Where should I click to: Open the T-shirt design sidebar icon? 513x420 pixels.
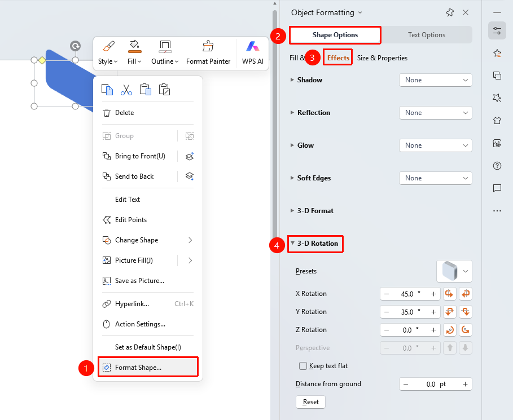click(497, 121)
